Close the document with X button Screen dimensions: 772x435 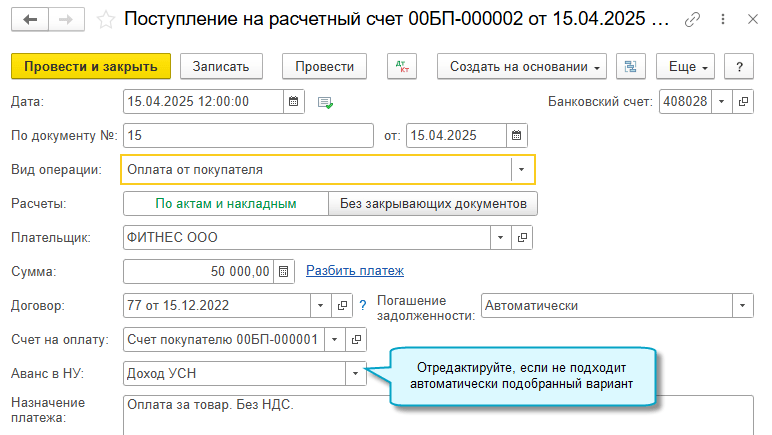(x=753, y=19)
